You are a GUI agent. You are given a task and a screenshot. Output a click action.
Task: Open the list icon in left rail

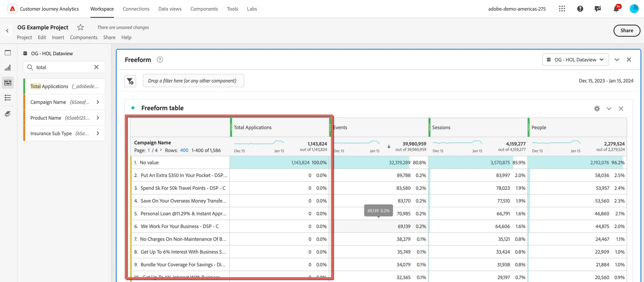point(8,98)
